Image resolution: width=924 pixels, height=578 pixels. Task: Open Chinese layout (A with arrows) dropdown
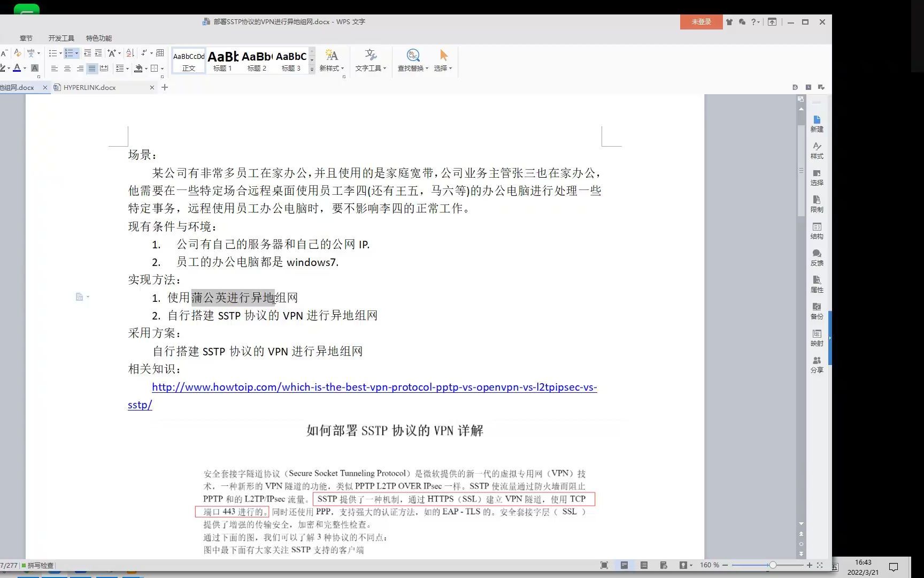[x=114, y=53]
